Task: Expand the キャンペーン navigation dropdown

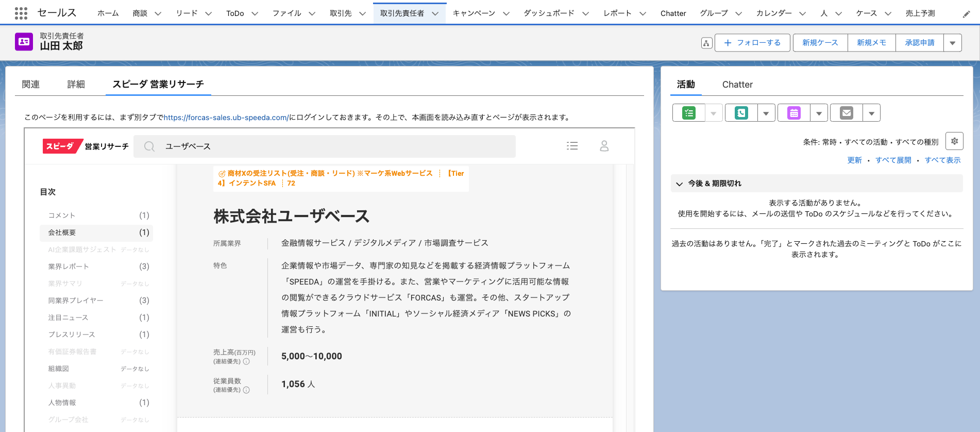Action: 506,13
